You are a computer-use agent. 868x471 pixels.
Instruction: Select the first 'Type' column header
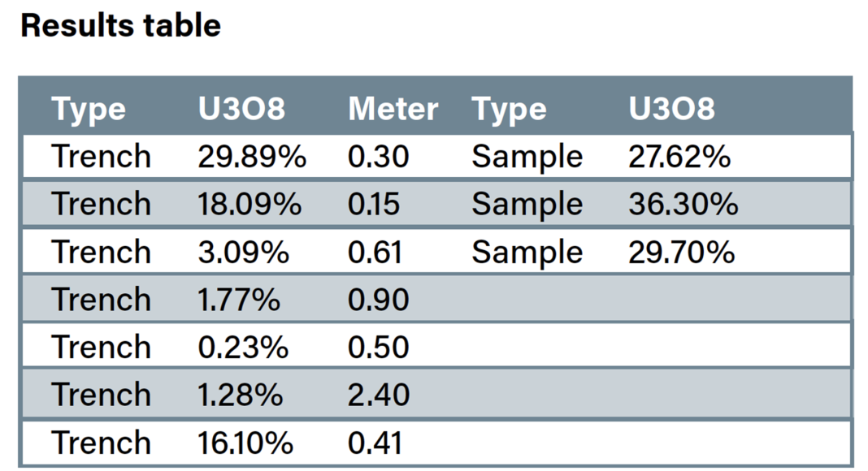(89, 109)
